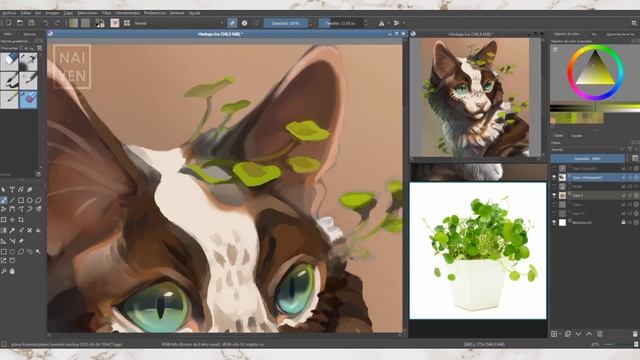The image size is (640, 360).
Task: Select the Gradient tool in toolbox
Action: pyautogui.click(x=4, y=230)
